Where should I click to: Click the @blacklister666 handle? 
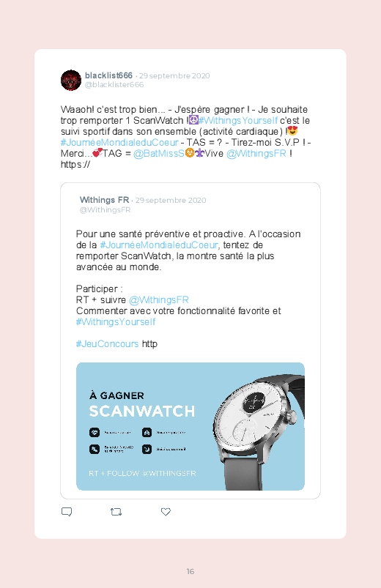click(x=114, y=85)
